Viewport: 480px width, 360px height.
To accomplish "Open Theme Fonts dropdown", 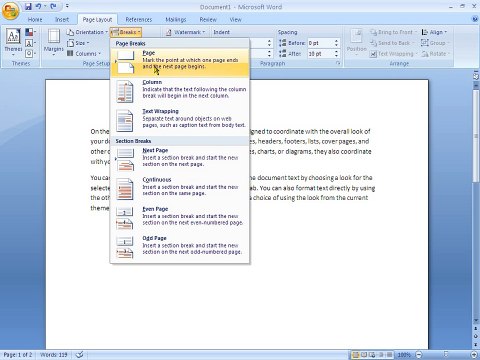I will [x=31, y=43].
